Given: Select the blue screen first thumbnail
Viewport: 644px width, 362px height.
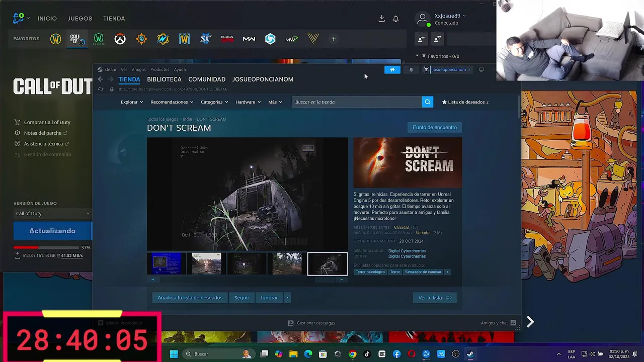Looking at the screenshot, I should click(x=166, y=264).
